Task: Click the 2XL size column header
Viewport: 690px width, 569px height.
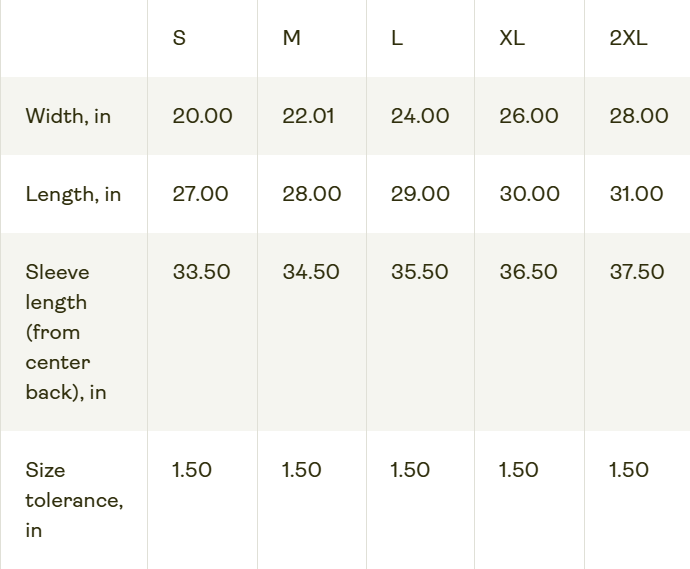Action: click(628, 38)
